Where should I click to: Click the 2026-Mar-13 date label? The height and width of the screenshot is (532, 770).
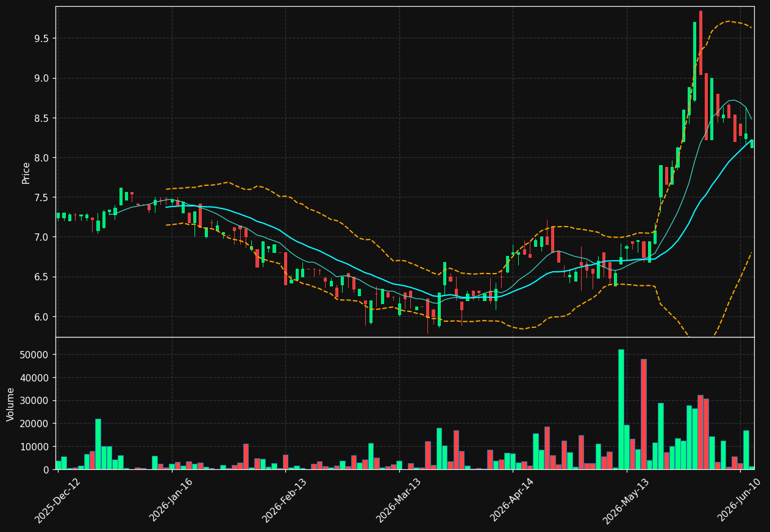point(399,500)
